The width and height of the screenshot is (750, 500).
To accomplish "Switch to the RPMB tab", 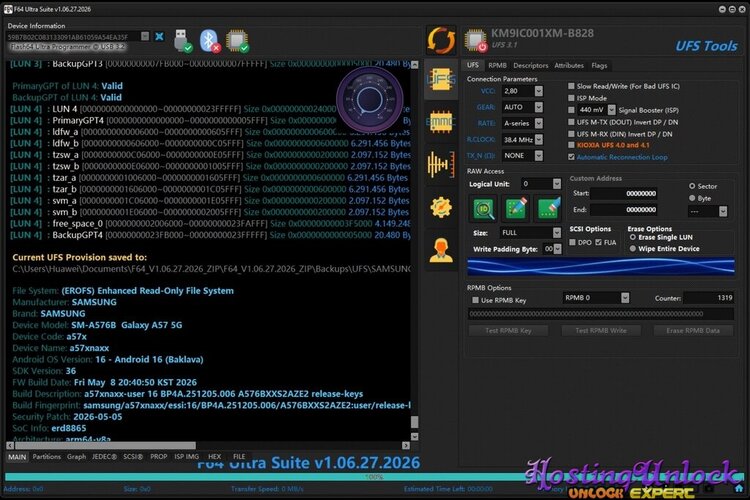I will (x=497, y=66).
